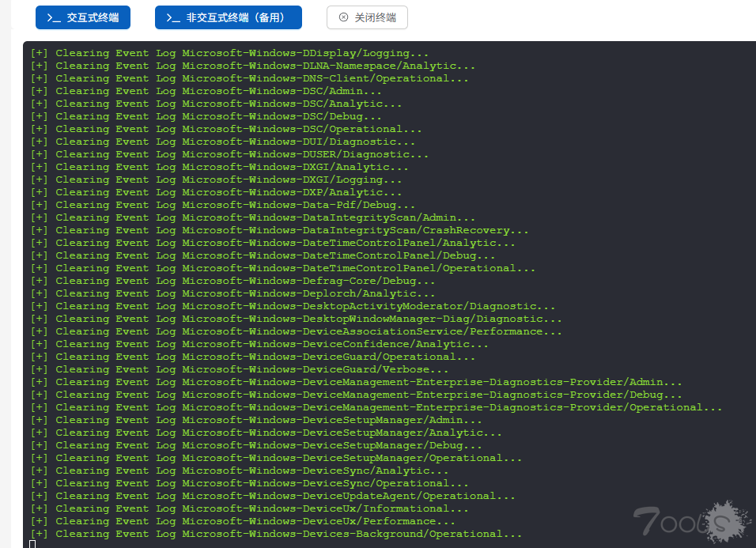Open the 交互式终端 interactive terminal
The height and width of the screenshot is (548, 756).
[x=83, y=17]
